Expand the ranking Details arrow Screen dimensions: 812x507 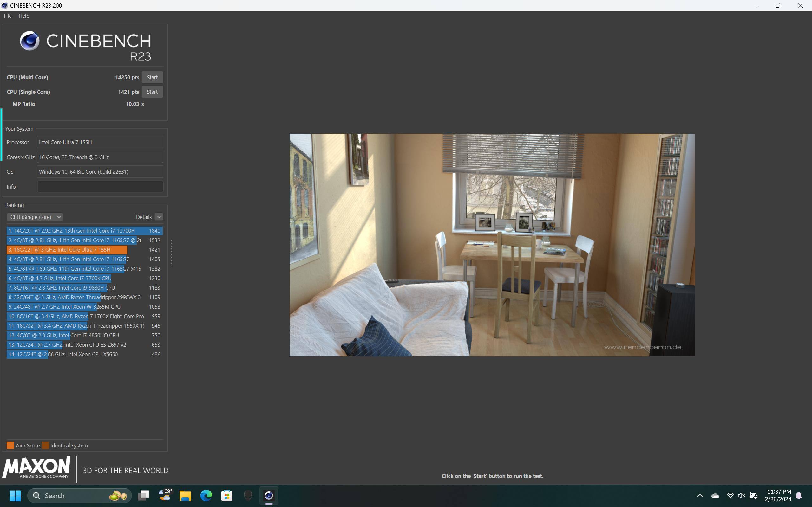(159, 217)
